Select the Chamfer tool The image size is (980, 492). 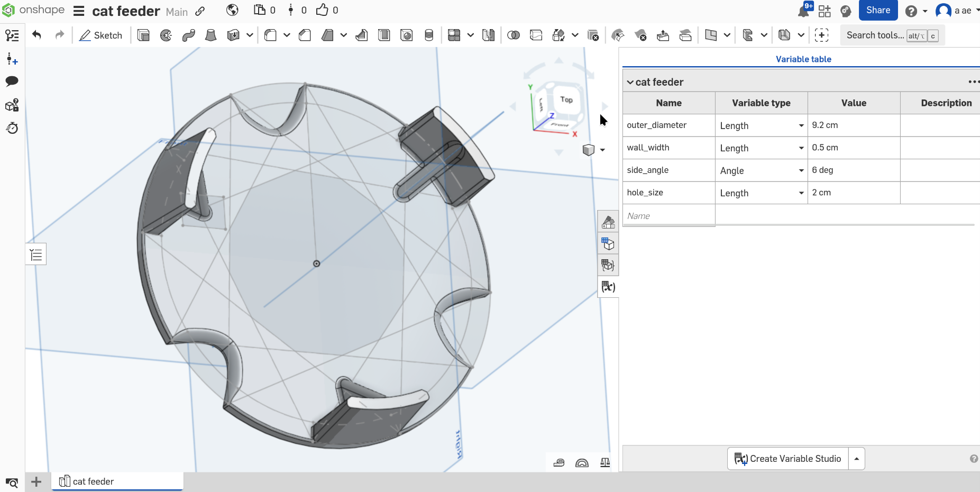tap(305, 35)
